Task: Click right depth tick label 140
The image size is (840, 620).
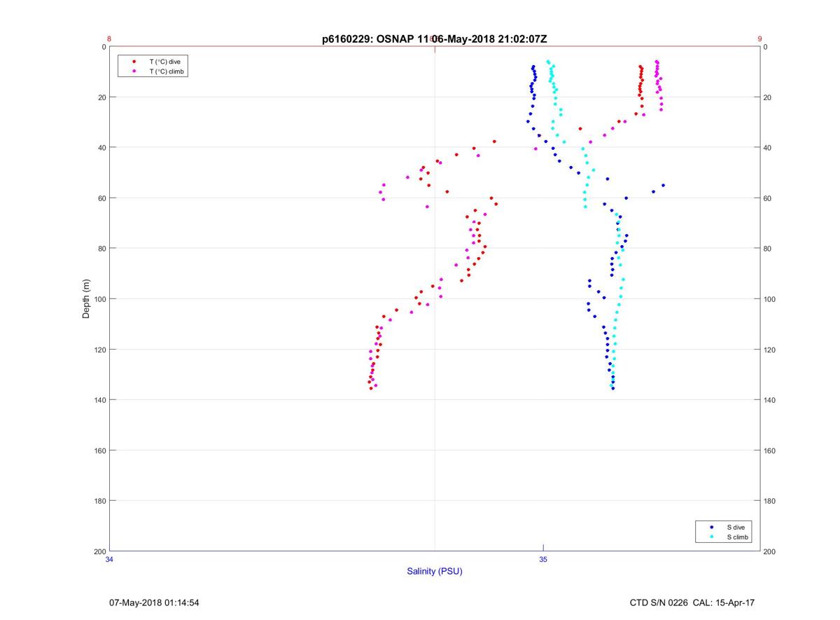Action: point(770,400)
